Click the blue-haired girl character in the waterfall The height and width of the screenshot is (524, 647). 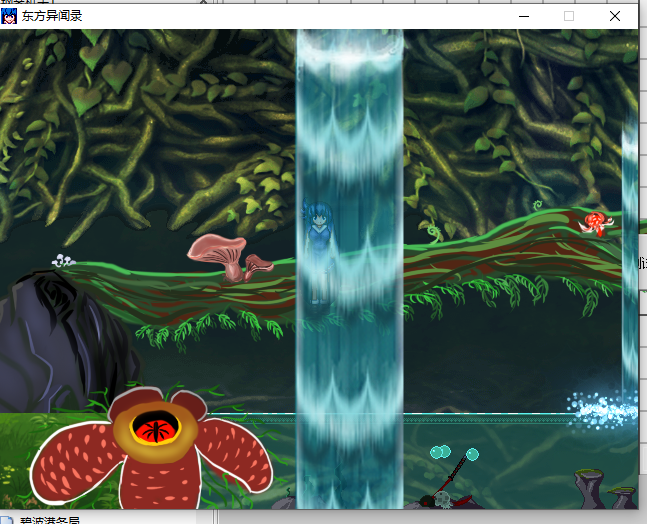tap(319, 252)
